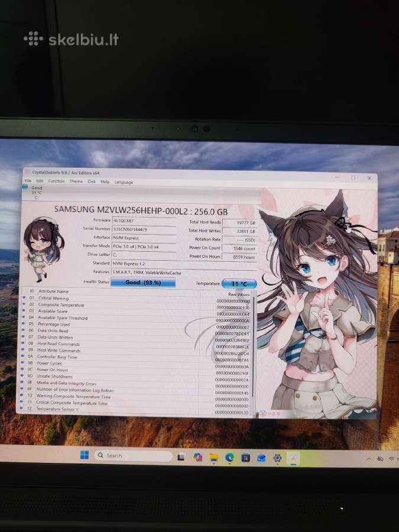Open the Edit menu

[x=40, y=181]
